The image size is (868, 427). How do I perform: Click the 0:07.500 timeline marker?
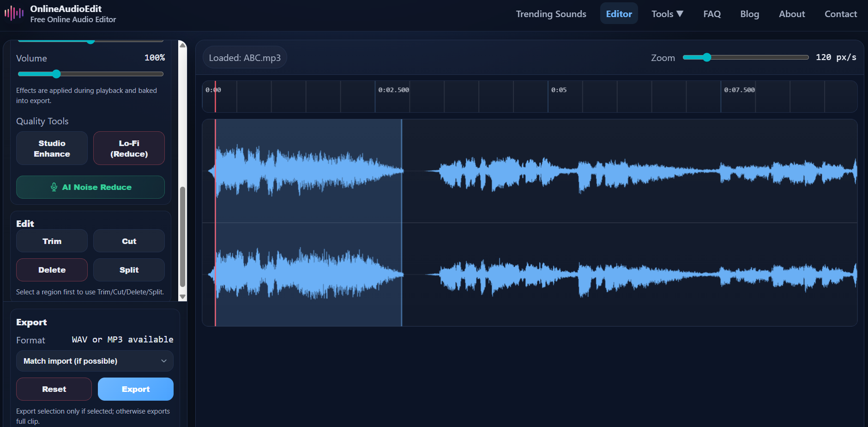739,90
